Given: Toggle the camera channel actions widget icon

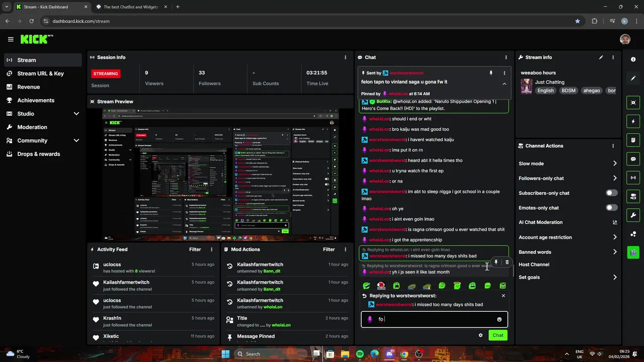Looking at the screenshot, I should 633,196.
